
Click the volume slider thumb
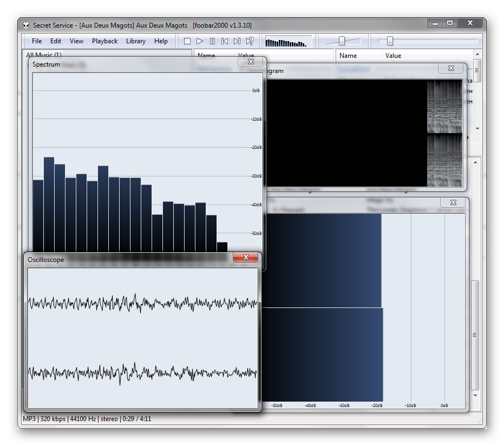pyautogui.click(x=342, y=41)
